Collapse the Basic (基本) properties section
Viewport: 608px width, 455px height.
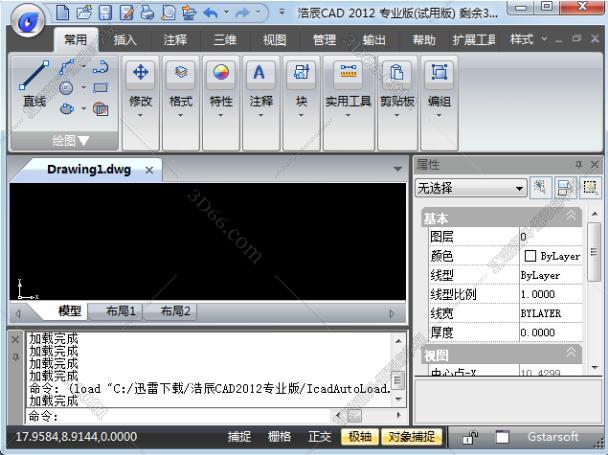571,215
